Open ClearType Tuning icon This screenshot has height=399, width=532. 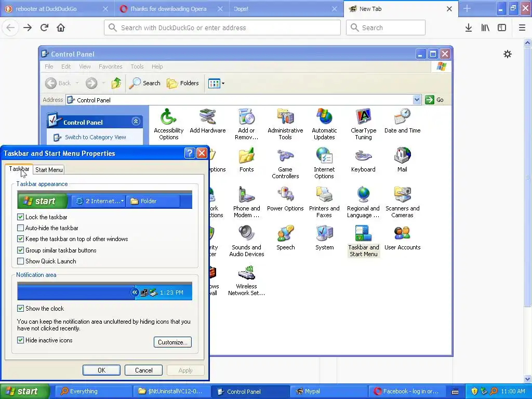coord(363,124)
